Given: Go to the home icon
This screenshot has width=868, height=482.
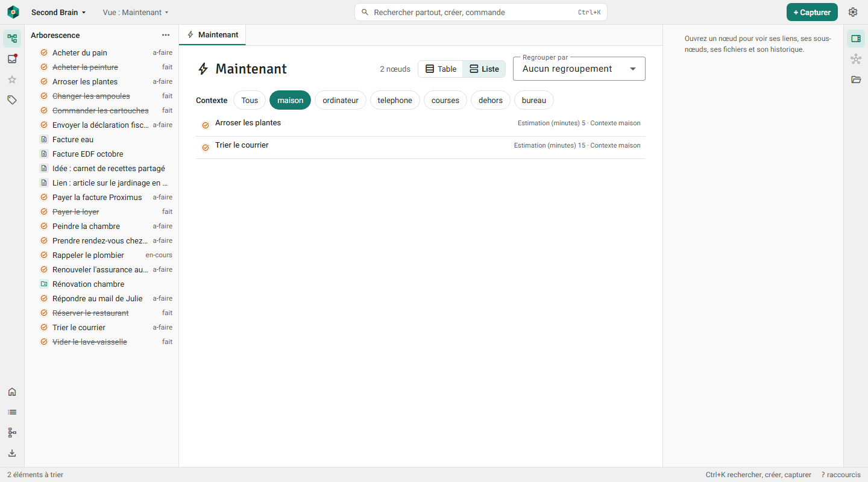Looking at the screenshot, I should tap(12, 392).
